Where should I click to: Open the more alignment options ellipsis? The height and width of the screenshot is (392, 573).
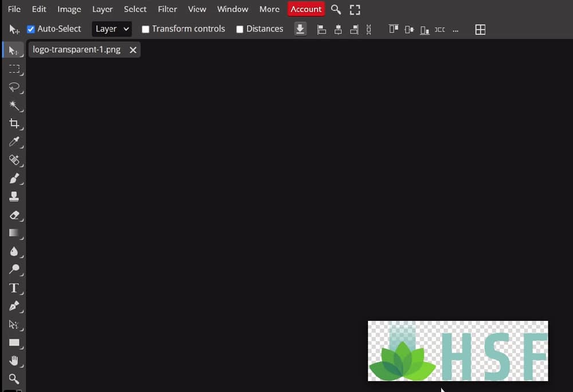click(456, 30)
